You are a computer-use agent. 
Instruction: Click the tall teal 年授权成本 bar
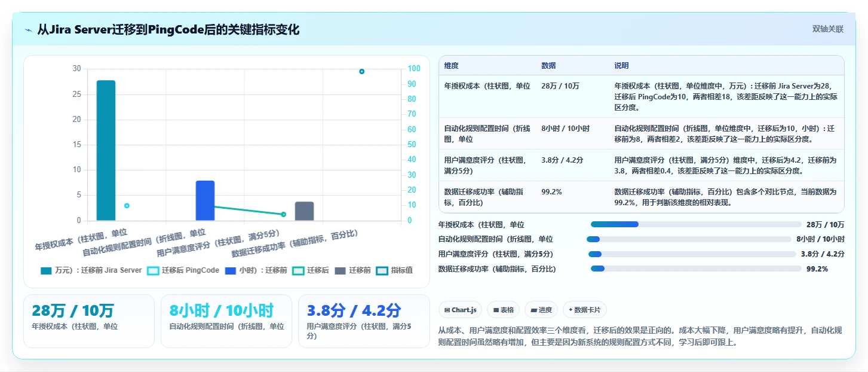point(106,150)
